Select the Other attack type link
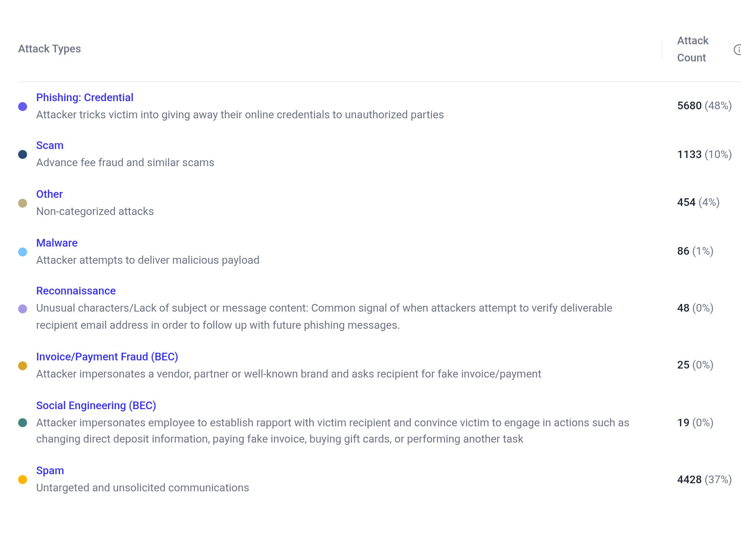Image resolution: width=741 pixels, height=560 pixels. [49, 194]
